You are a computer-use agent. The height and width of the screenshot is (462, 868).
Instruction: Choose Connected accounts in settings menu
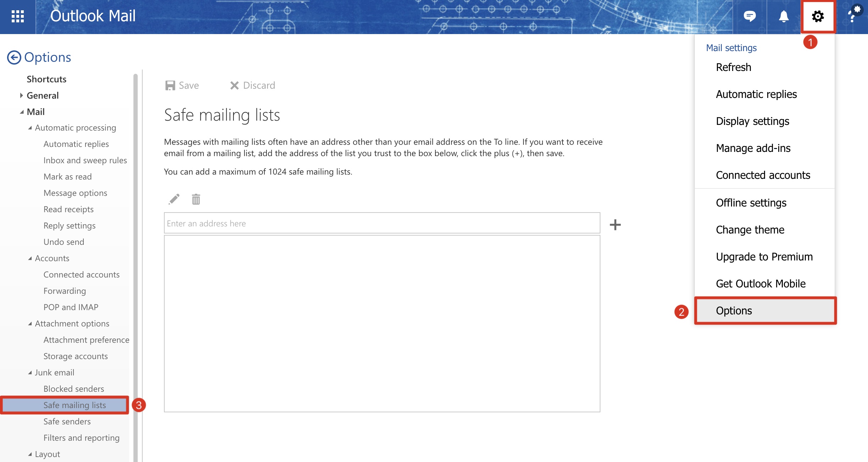(763, 175)
